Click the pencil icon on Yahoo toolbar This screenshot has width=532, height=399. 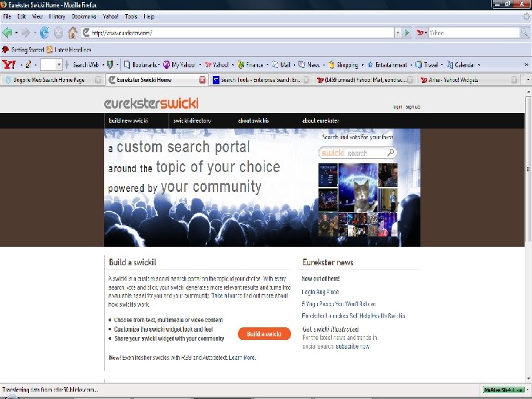(28, 64)
